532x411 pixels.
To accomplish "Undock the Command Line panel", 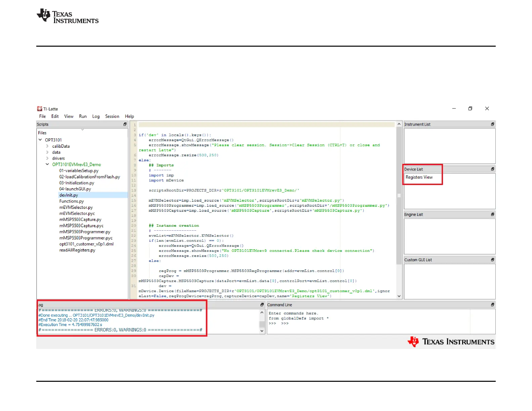I will pyautogui.click(x=492, y=305).
